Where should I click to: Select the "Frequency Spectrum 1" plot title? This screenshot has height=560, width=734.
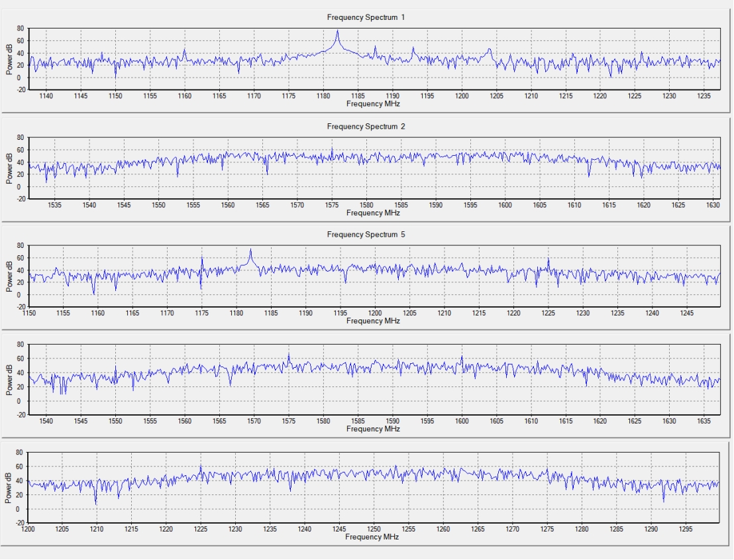tap(366, 17)
